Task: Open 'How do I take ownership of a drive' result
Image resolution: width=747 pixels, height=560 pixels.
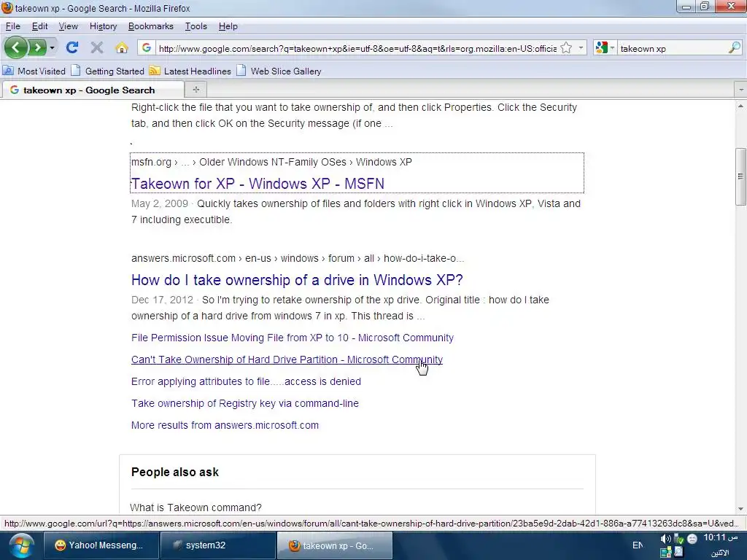Action: click(x=297, y=279)
